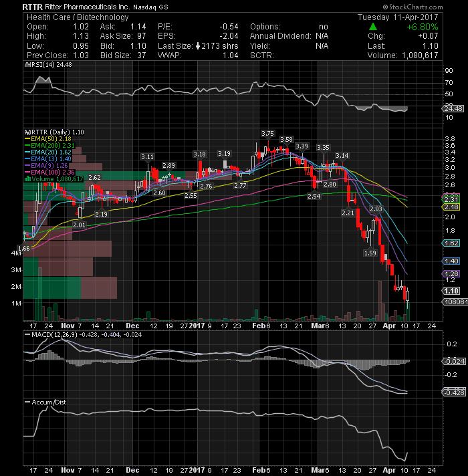Image resolution: width=468 pixels, height=476 pixels.
Task: Click the 1.66 starting price label
Action: point(23,249)
